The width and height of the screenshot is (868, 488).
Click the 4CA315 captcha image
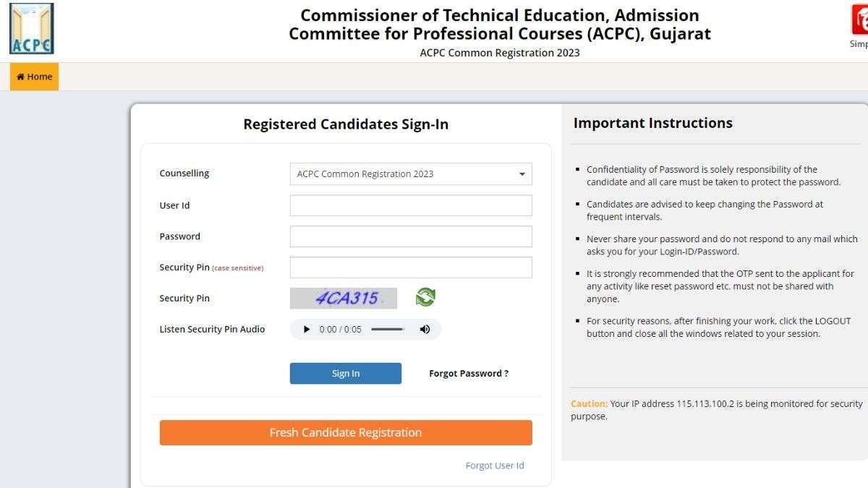[344, 298]
